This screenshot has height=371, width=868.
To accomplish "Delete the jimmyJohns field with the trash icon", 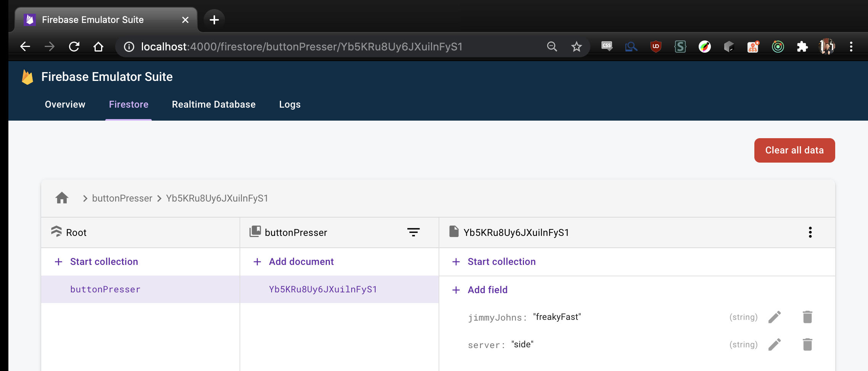I will click(808, 317).
